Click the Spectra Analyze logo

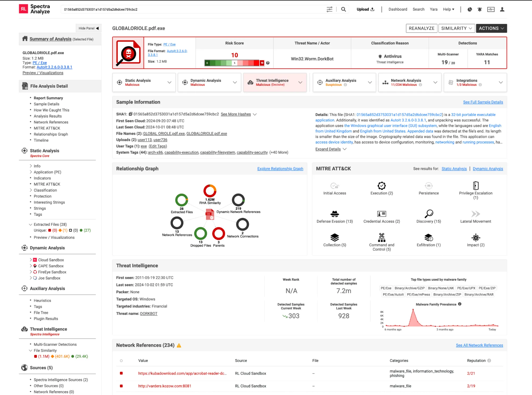pyautogui.click(x=35, y=9)
